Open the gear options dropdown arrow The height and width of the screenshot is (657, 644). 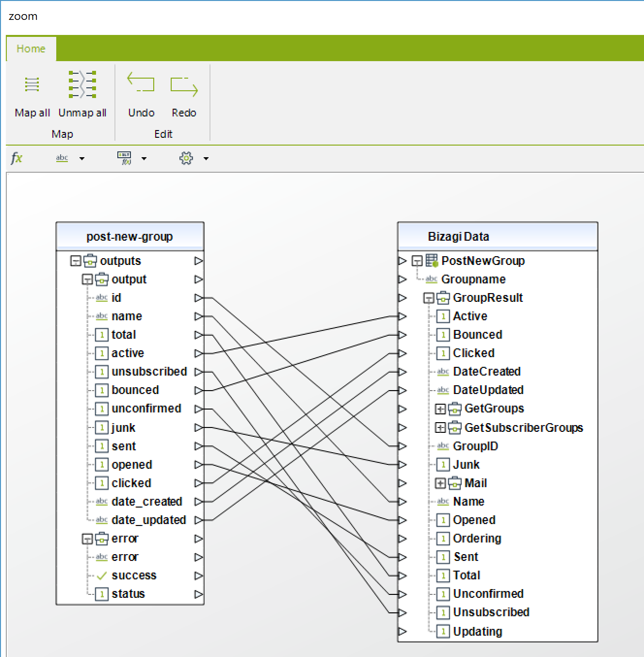click(x=206, y=159)
